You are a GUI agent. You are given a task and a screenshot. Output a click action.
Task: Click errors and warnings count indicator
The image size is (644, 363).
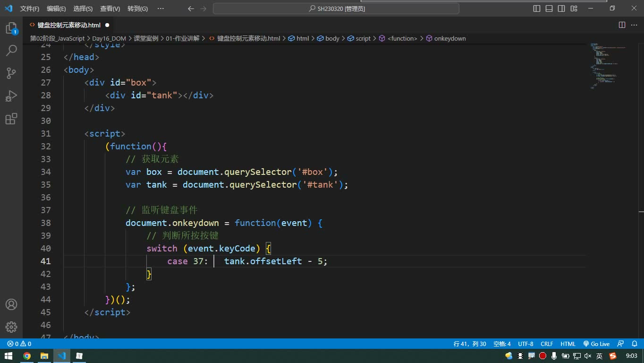(x=19, y=344)
